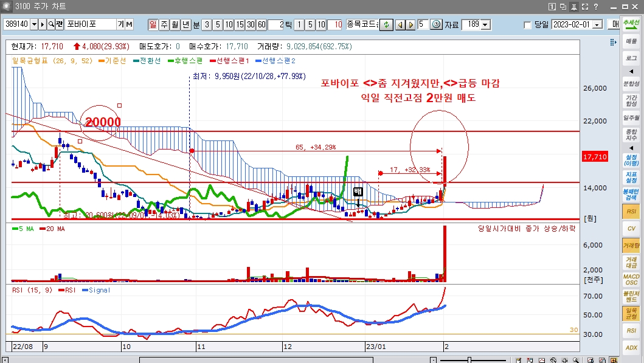Click the chart options icon at top right

coord(613,43)
